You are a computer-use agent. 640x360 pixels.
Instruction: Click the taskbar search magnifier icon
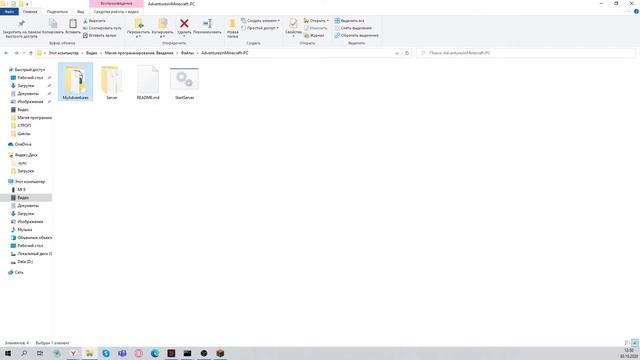24,353
